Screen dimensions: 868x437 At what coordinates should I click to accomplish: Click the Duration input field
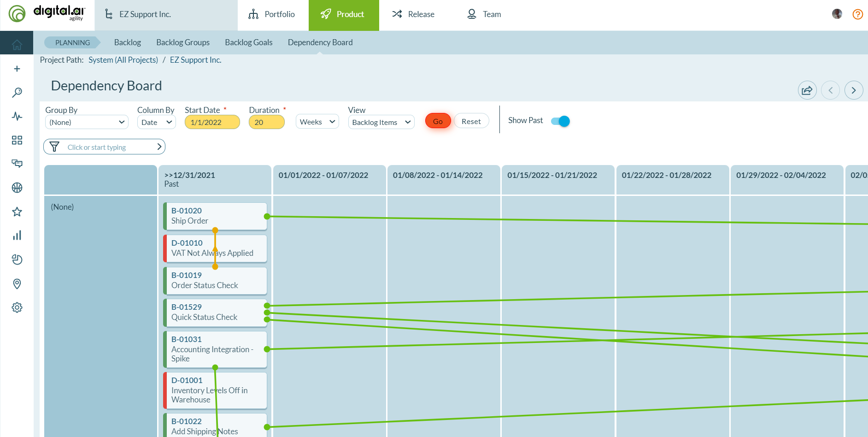(x=267, y=122)
